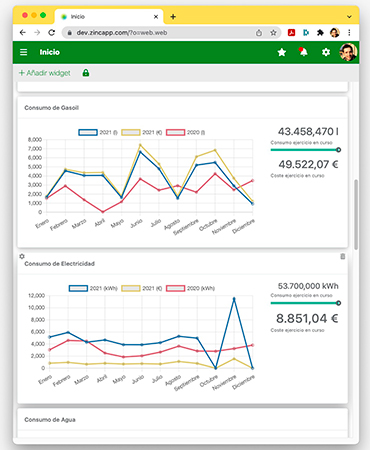Viewport: 370px width, 450px height.
Task: Open the browser extensions puzzle icon
Action: pos(320,33)
